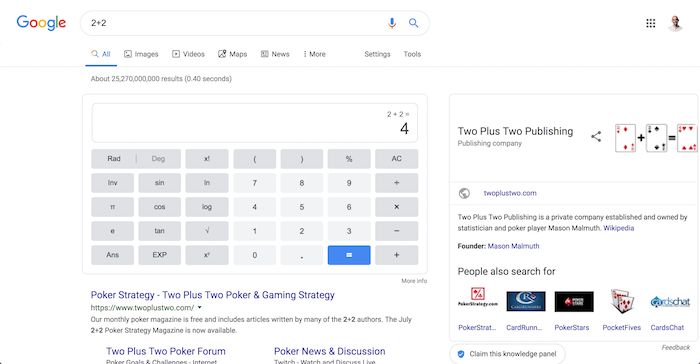Click the account profile picture

coord(675,23)
